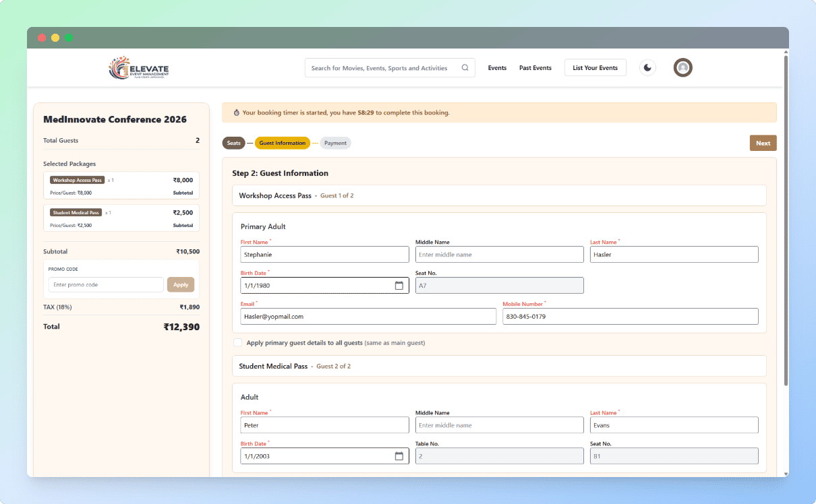Click the subtotal amount ₹10,500
The height and width of the screenshot is (504, 816).
click(x=187, y=251)
